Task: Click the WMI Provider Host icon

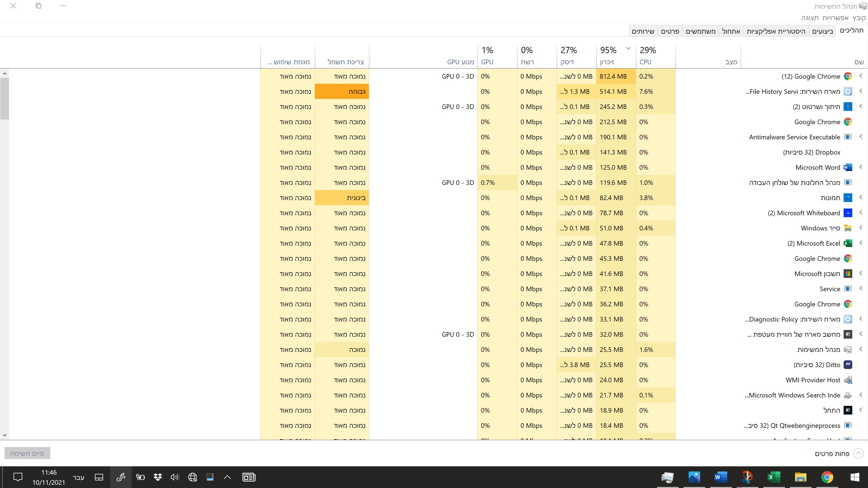Action: pyautogui.click(x=848, y=380)
